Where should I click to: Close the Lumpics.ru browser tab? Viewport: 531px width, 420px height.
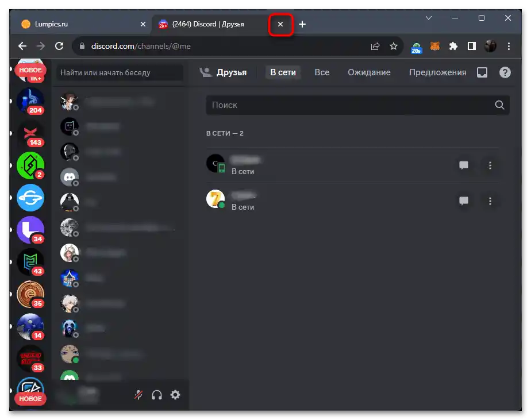pos(143,24)
